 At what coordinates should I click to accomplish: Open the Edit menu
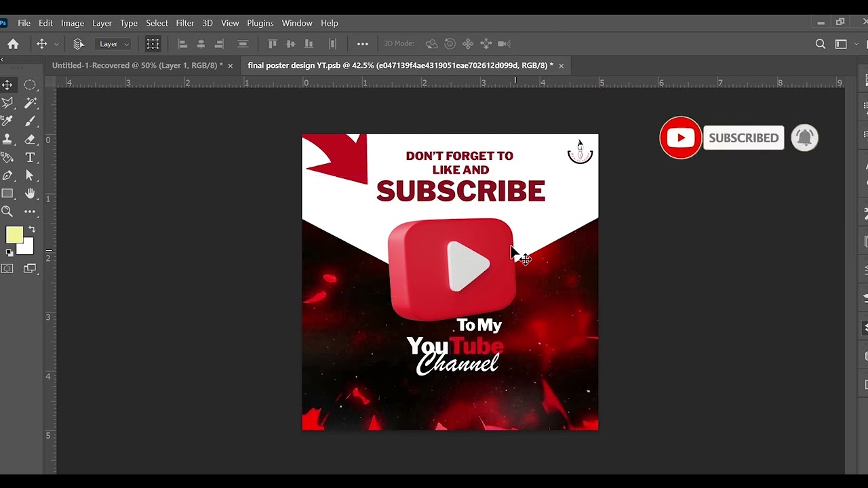45,23
